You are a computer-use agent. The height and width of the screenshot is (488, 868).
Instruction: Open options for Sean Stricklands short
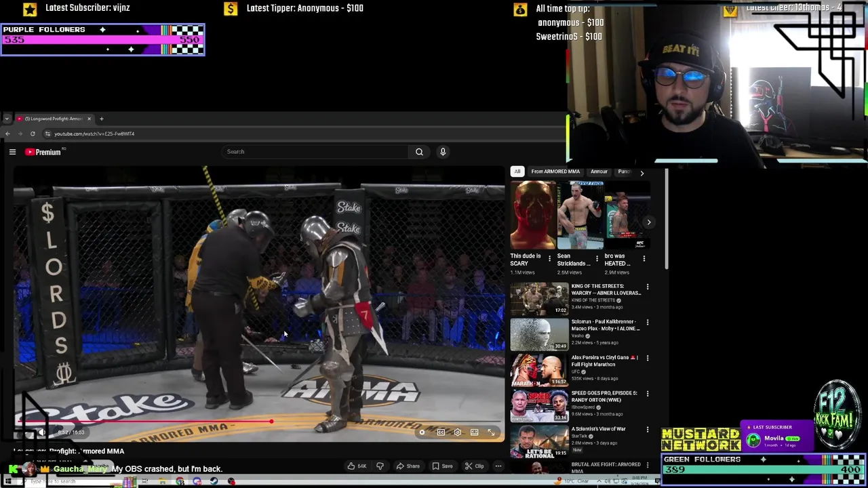coord(597,259)
